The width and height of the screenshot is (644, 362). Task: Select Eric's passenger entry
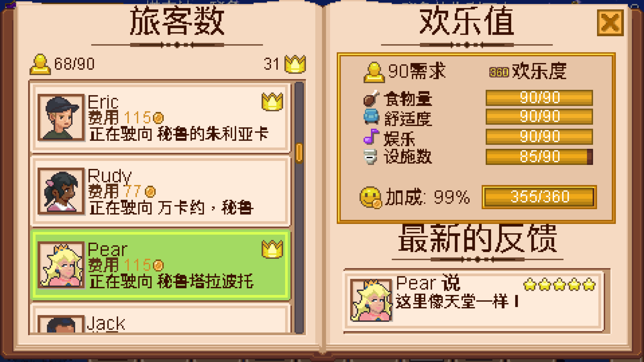click(161, 117)
